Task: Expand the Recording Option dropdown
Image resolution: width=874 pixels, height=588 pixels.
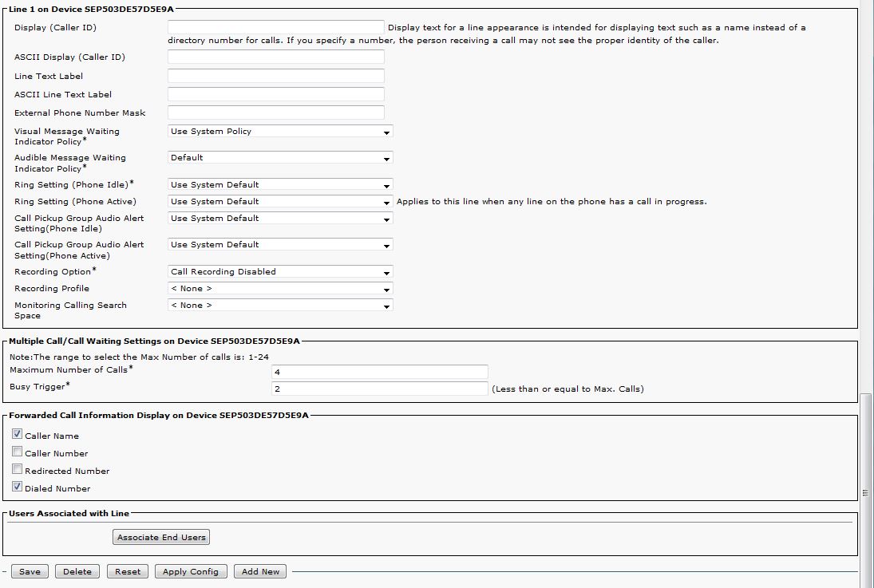Action: pyautogui.click(x=280, y=272)
